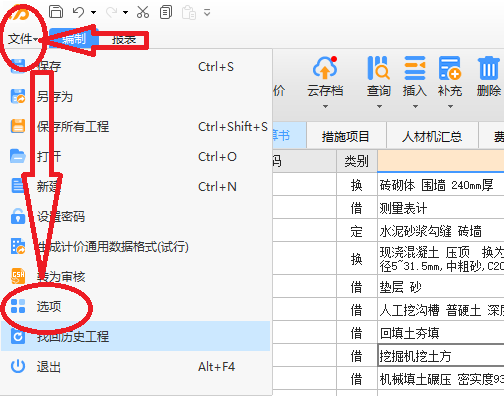Open the quick access toolbar customize arrow
The width and height of the screenshot is (504, 396).
tap(207, 13)
